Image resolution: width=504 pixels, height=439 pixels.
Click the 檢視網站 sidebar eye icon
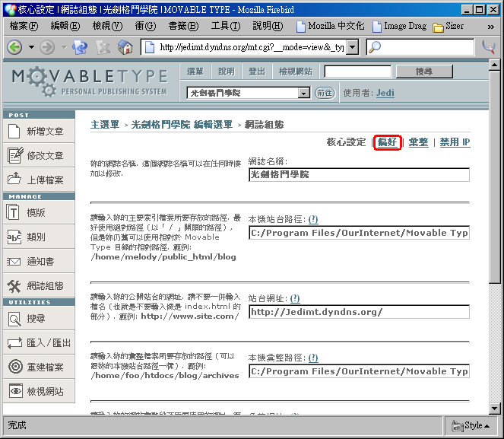16,391
